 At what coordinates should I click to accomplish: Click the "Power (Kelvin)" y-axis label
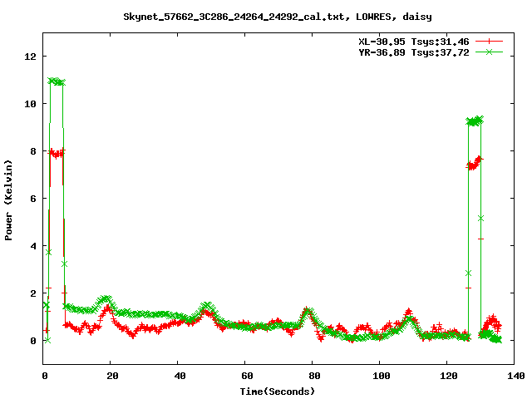point(8,200)
